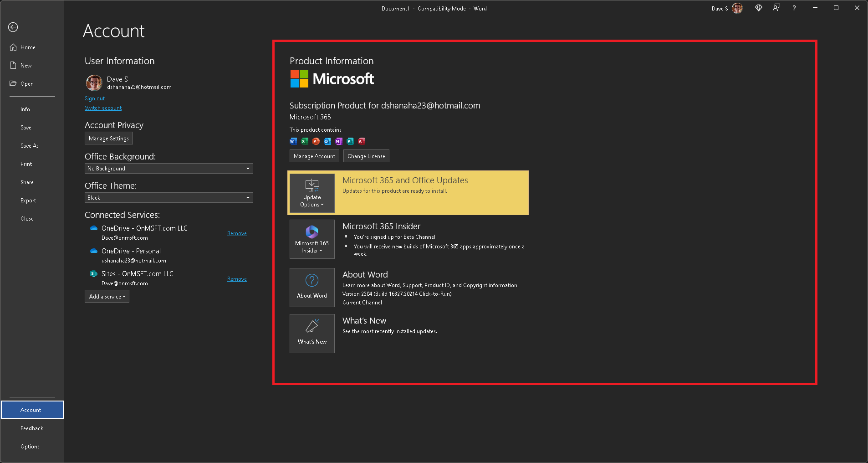This screenshot has width=868, height=463.
Task: Open Feedback in the sidebar
Action: click(x=32, y=428)
